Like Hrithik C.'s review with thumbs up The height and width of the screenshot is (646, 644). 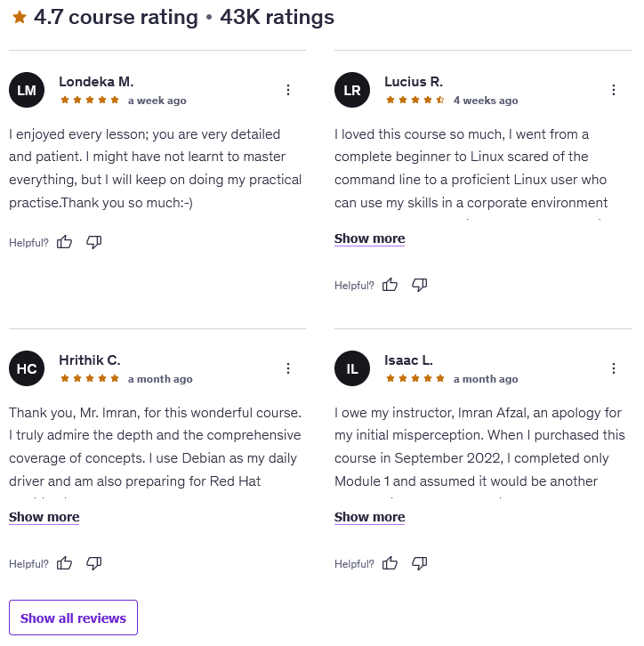(64, 563)
